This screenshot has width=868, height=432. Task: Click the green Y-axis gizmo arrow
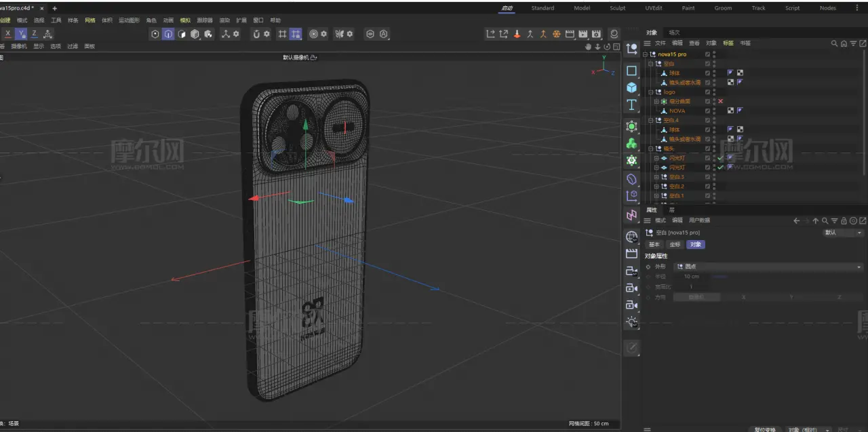point(306,125)
